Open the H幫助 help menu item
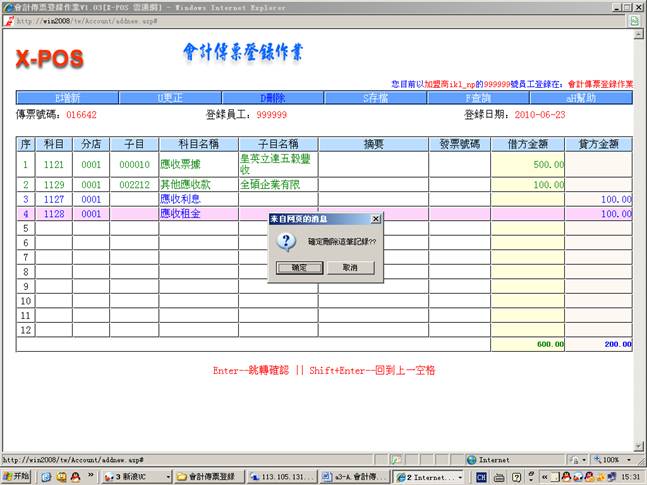Screen dimensions: 647x485 582,98
